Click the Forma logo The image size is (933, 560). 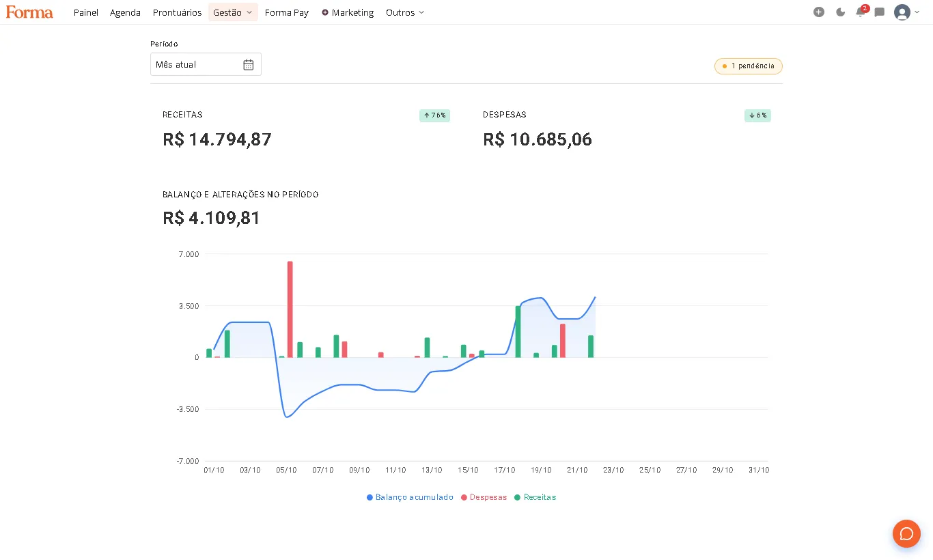29,12
